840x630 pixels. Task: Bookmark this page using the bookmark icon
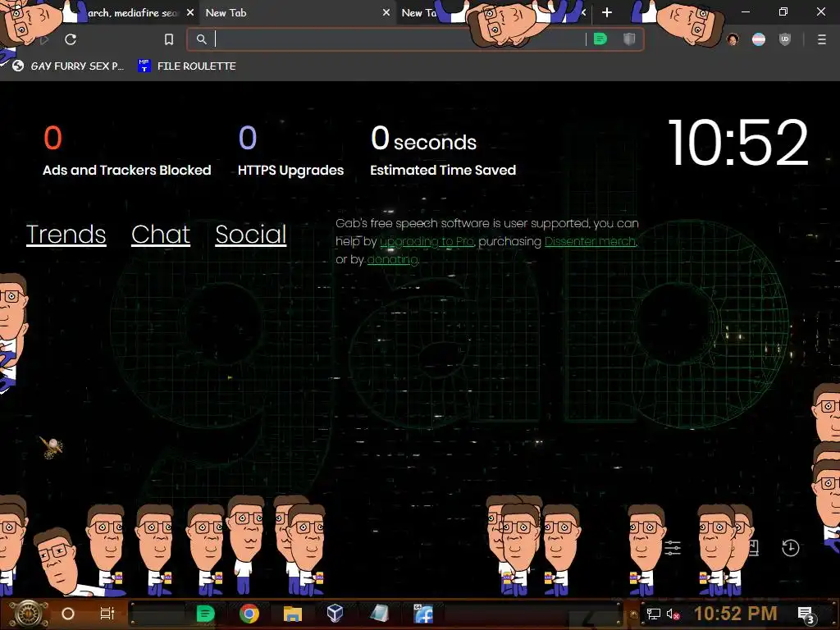(x=169, y=39)
